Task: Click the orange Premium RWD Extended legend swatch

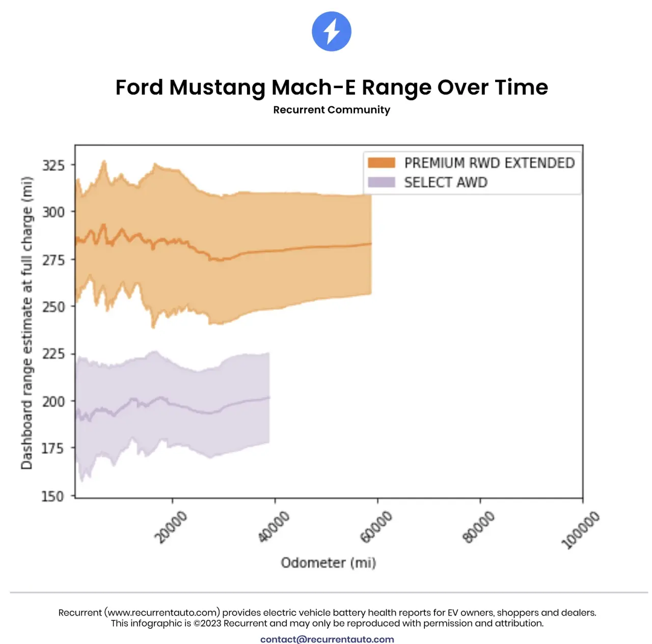Action: pos(382,163)
